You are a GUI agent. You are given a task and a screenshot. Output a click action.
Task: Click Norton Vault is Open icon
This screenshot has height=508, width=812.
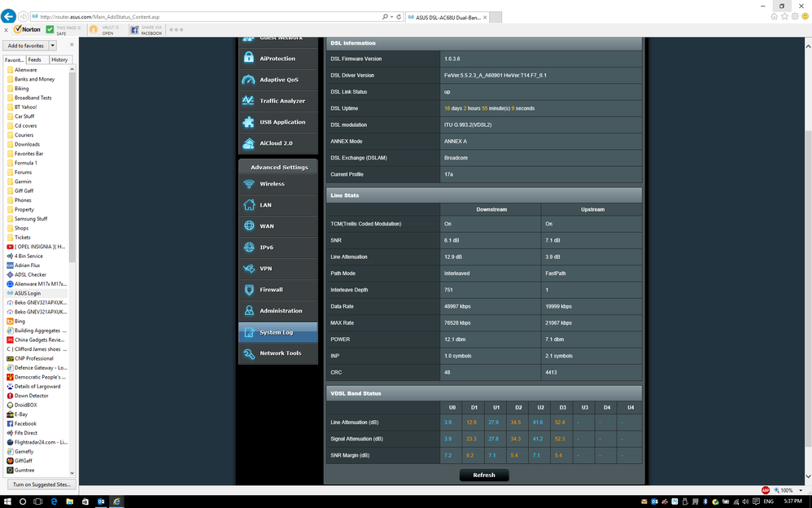pyautogui.click(x=94, y=29)
